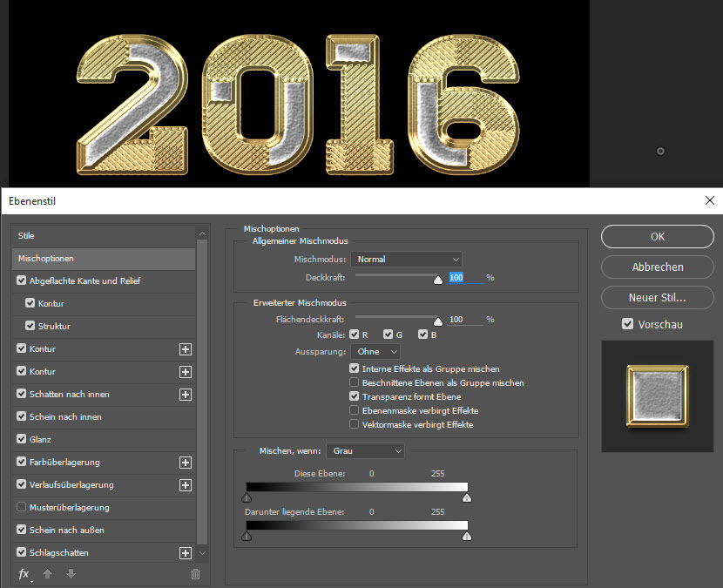This screenshot has height=588, width=723.
Task: Click the trash icon to delete effect
Action: [x=195, y=574]
